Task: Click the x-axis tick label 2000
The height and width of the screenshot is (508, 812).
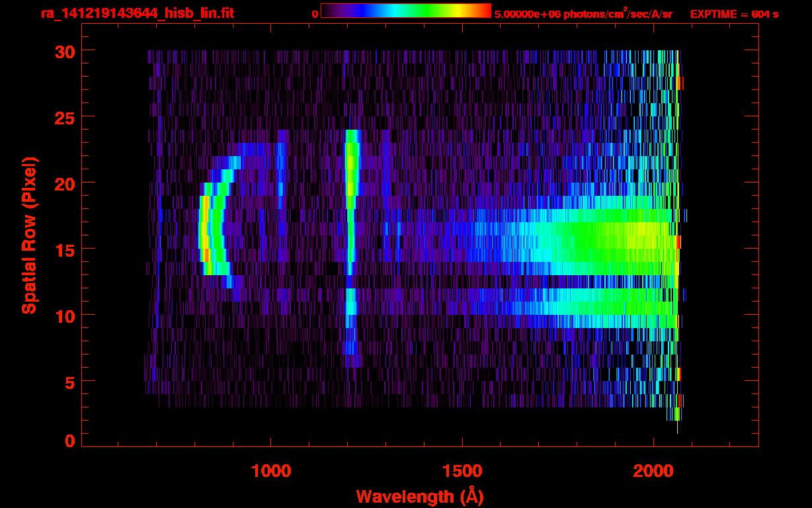Action: (653, 471)
